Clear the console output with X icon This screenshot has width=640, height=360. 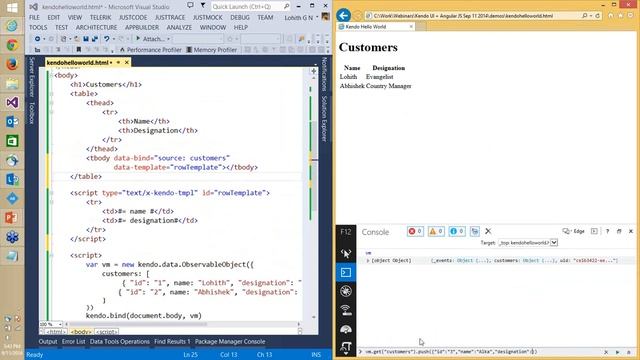(x=488, y=231)
